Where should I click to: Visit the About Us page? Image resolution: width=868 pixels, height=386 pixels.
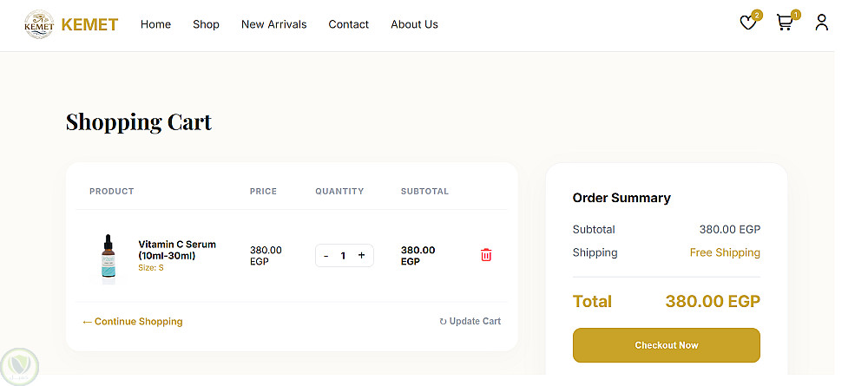414,24
